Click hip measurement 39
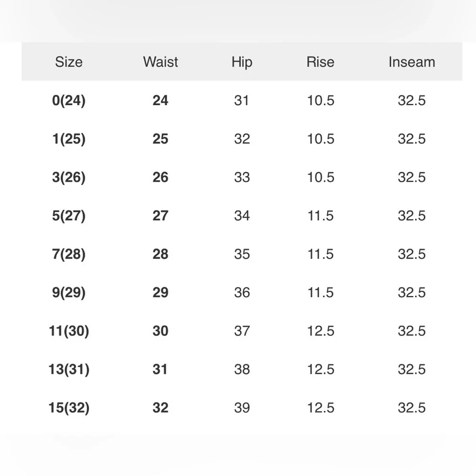476x476 pixels. [242, 408]
